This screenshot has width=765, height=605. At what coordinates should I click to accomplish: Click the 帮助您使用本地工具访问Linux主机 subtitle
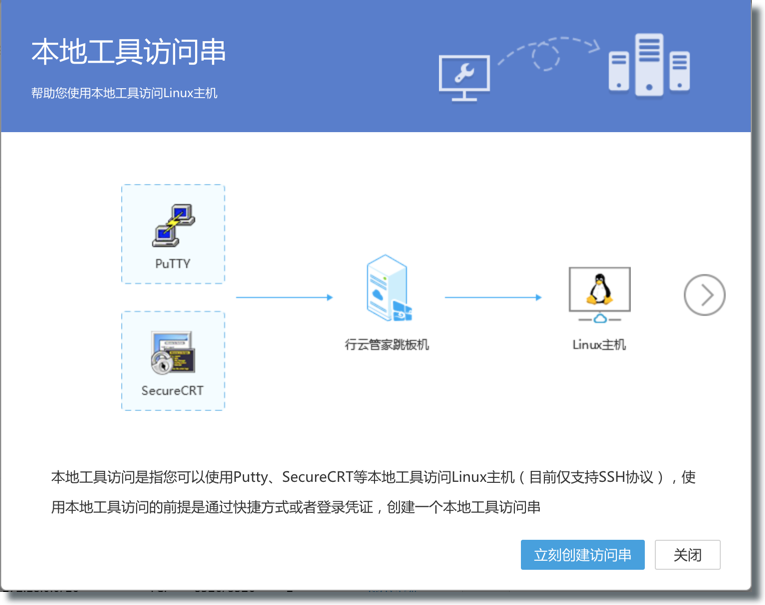tap(124, 93)
